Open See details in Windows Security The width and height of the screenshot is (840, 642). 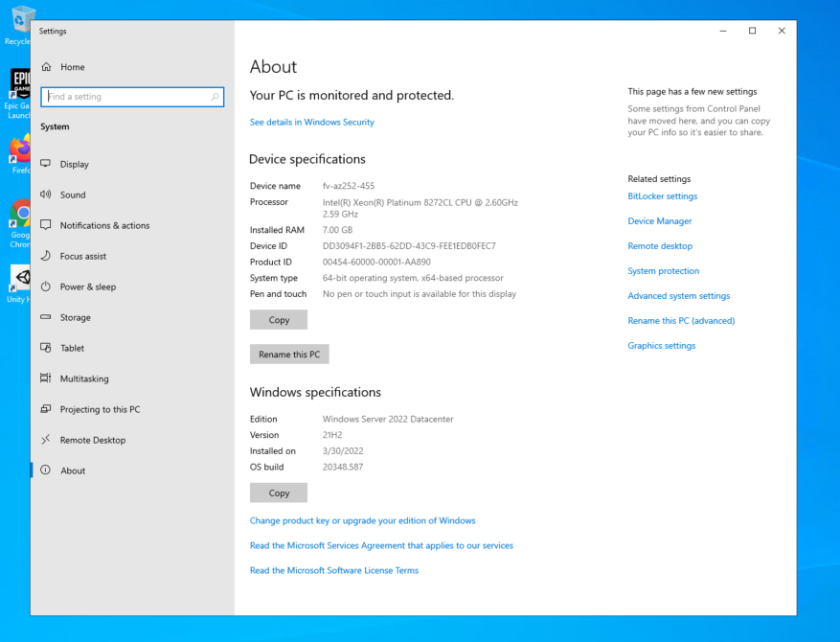click(312, 123)
